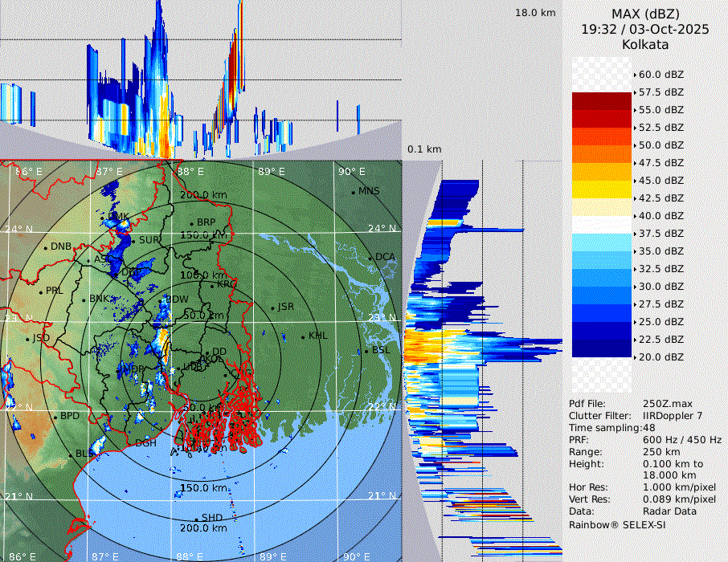Select the DCA station marker

[x=370, y=258]
